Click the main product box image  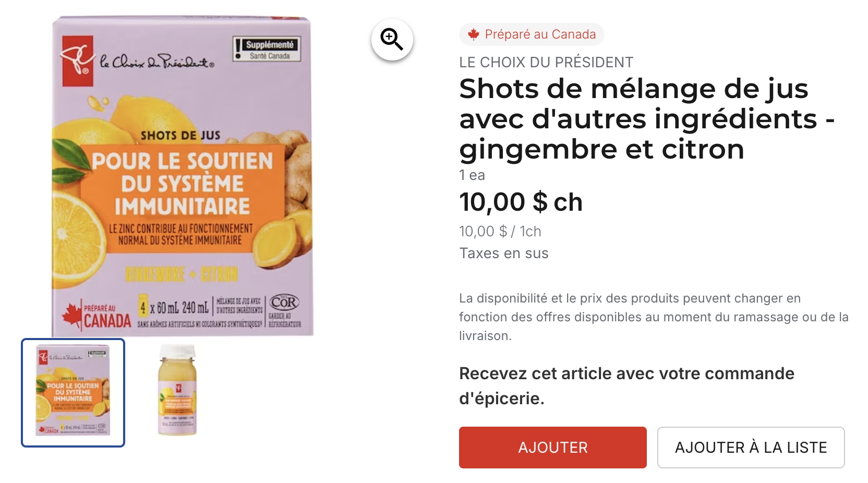(x=183, y=176)
